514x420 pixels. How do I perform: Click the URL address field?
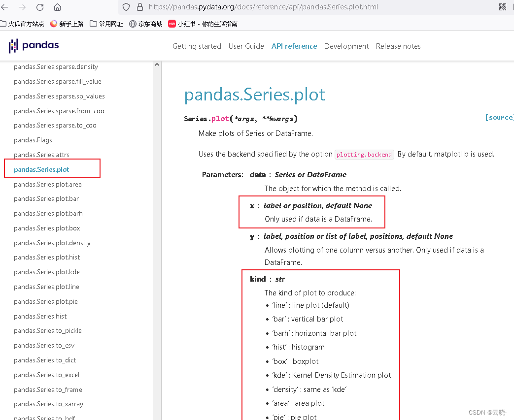[x=263, y=7]
